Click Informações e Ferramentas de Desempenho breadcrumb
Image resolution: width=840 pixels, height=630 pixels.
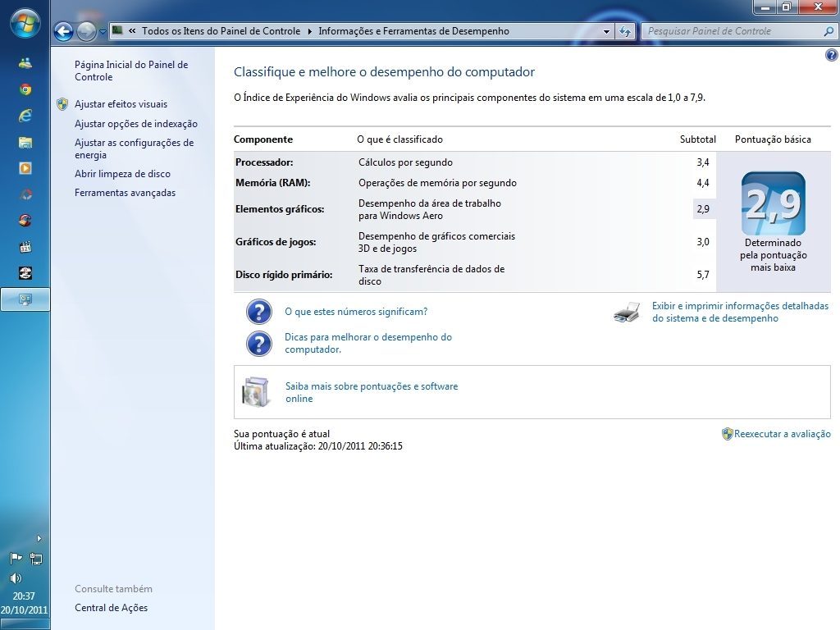point(413,31)
